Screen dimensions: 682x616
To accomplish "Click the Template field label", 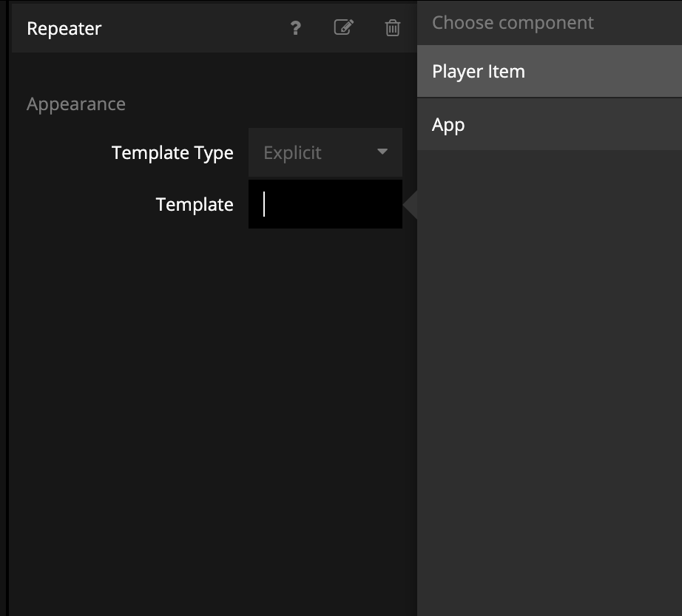I will [195, 205].
